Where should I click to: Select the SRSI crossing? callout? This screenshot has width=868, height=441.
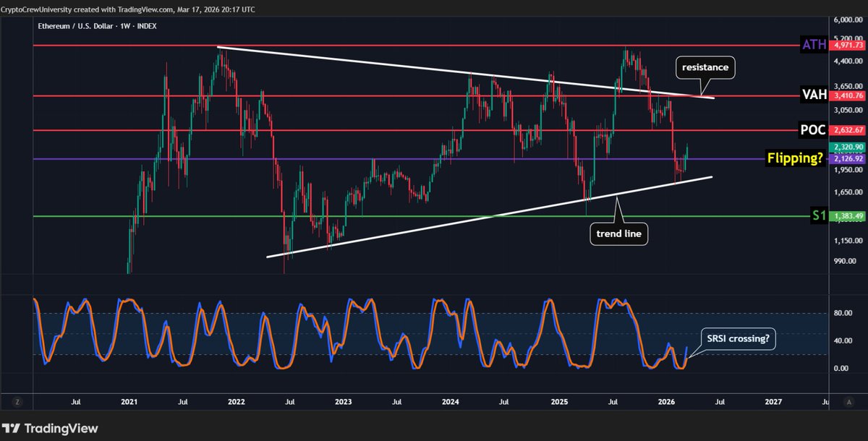click(737, 338)
